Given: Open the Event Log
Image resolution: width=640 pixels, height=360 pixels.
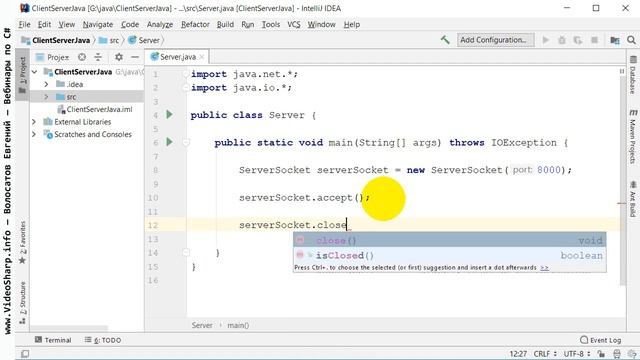Looking at the screenshot, I should coord(600,340).
